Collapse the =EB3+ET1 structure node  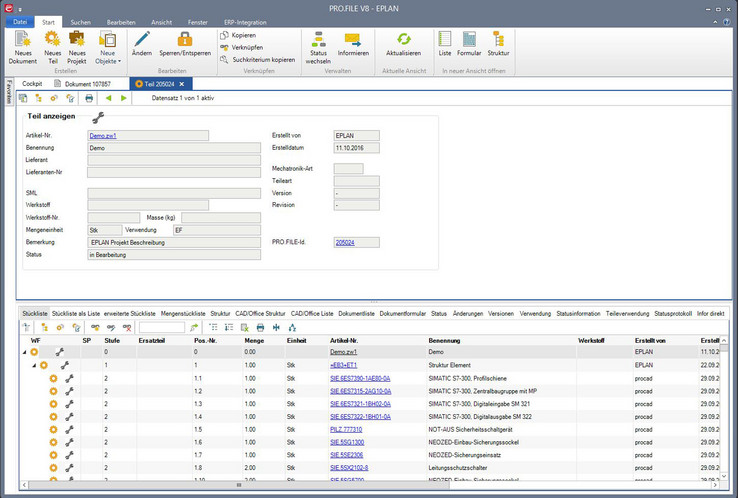pos(35,366)
